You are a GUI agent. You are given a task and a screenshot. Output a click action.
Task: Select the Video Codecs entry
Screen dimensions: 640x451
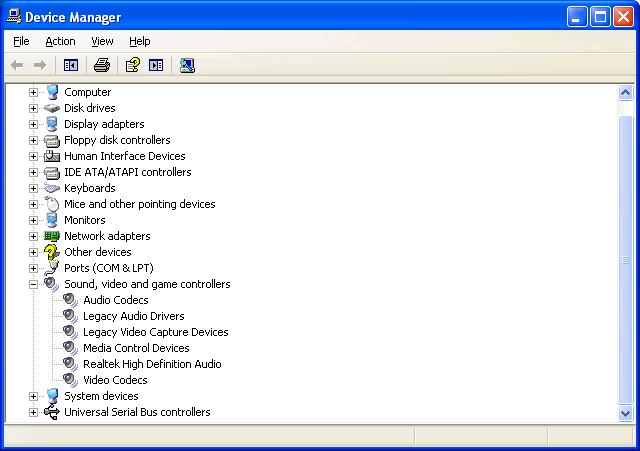coord(115,380)
